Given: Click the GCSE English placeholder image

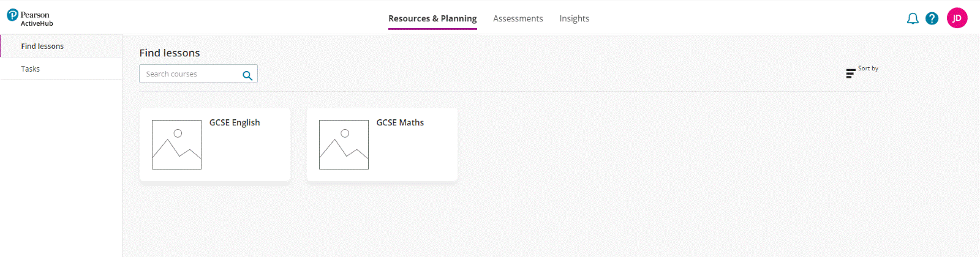Looking at the screenshot, I should 176,144.
